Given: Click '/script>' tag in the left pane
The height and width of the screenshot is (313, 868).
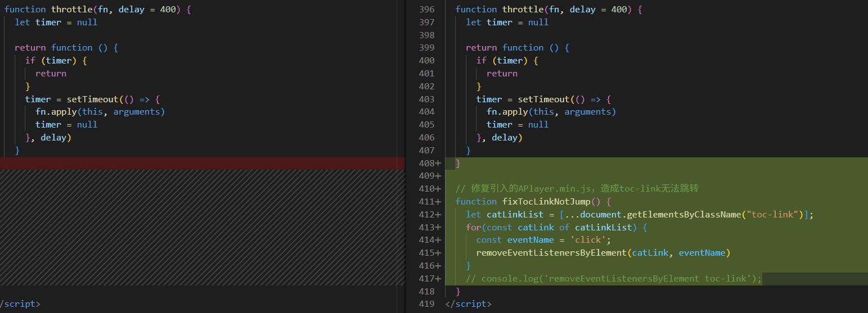Looking at the screenshot, I should (20, 304).
